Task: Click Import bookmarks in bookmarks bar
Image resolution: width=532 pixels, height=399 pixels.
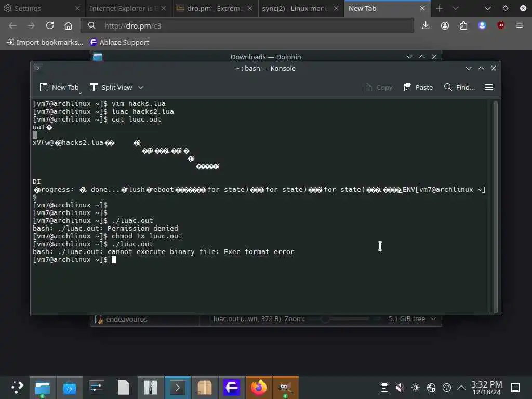Action: point(45,43)
